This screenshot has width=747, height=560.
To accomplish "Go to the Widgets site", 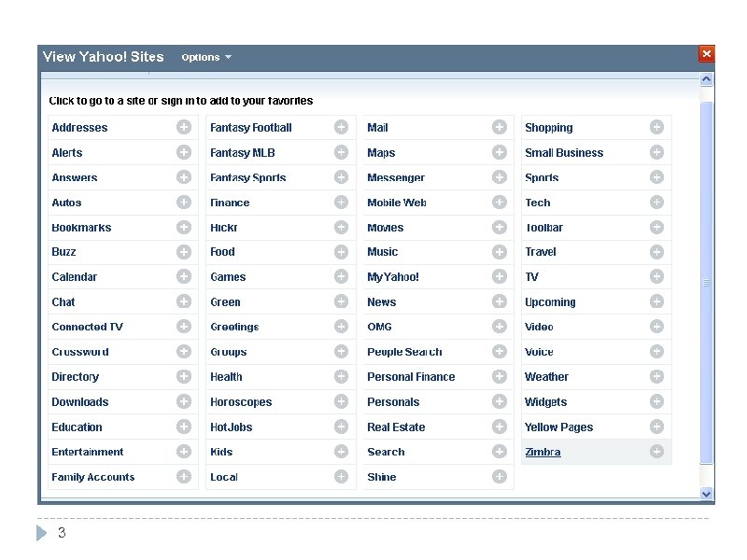I will (546, 402).
